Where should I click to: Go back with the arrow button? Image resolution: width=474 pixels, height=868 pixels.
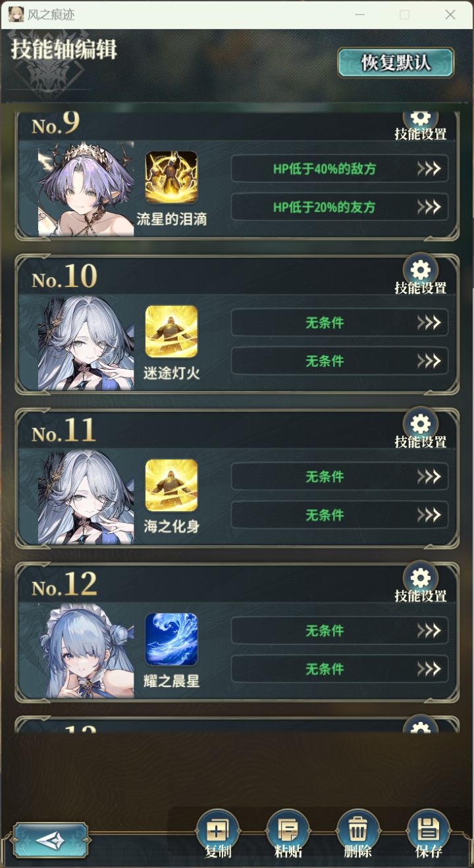[50, 840]
